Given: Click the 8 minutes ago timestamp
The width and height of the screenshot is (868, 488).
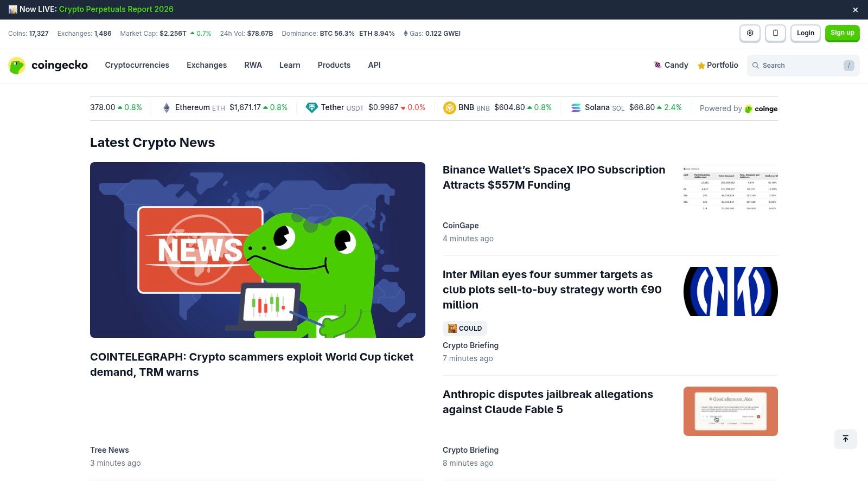Looking at the screenshot, I should coord(468,463).
